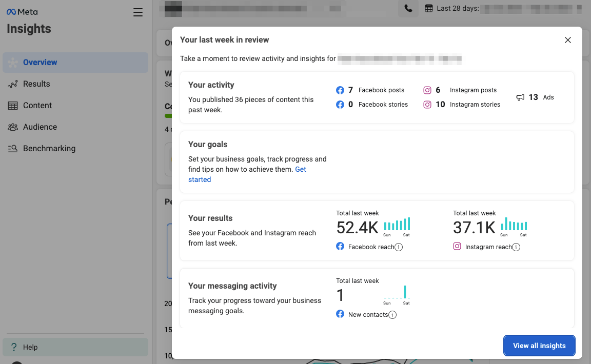Switch to the Results section in sidebar

[x=36, y=84]
